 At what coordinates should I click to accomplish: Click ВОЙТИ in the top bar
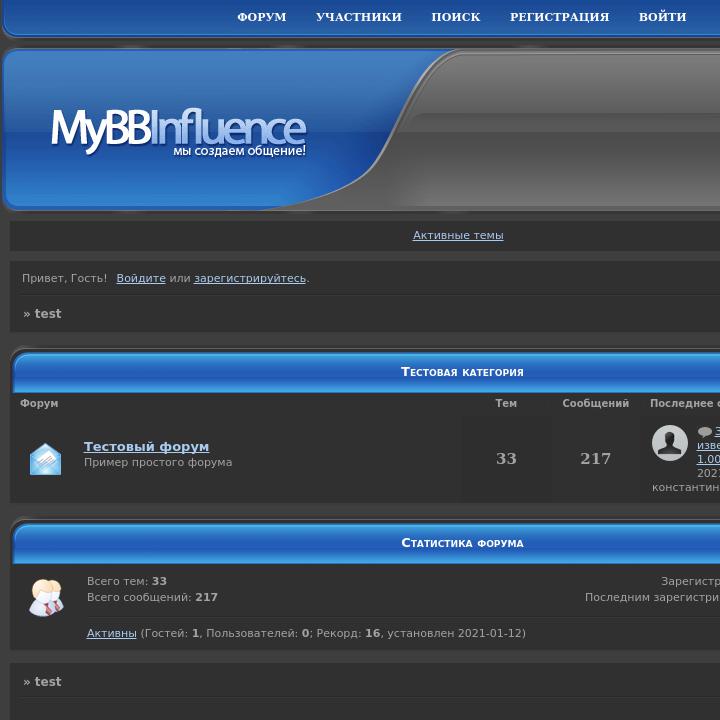point(663,17)
